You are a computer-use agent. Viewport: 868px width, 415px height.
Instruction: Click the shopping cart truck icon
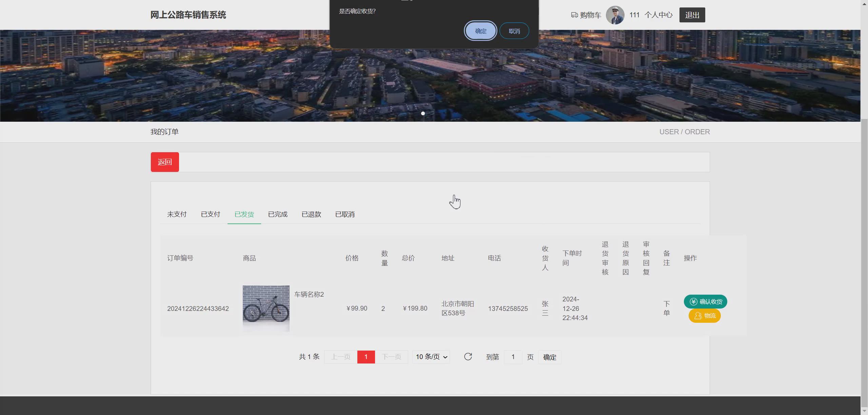574,15
